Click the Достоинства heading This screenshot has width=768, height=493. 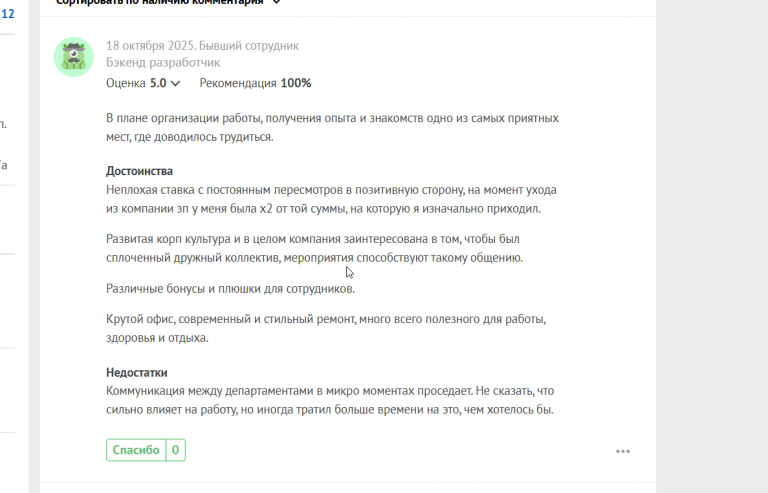(140, 171)
